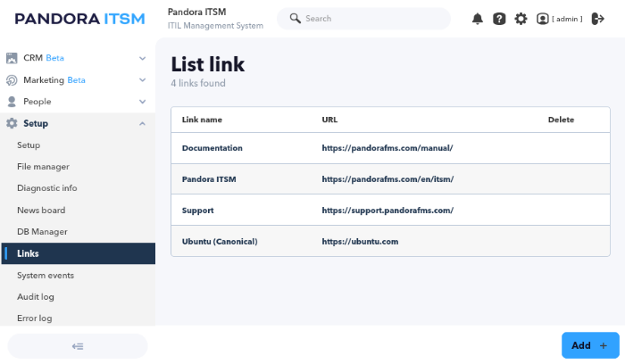Open the notifications bell icon
Screen dimensions: 625x364
tap(478, 19)
